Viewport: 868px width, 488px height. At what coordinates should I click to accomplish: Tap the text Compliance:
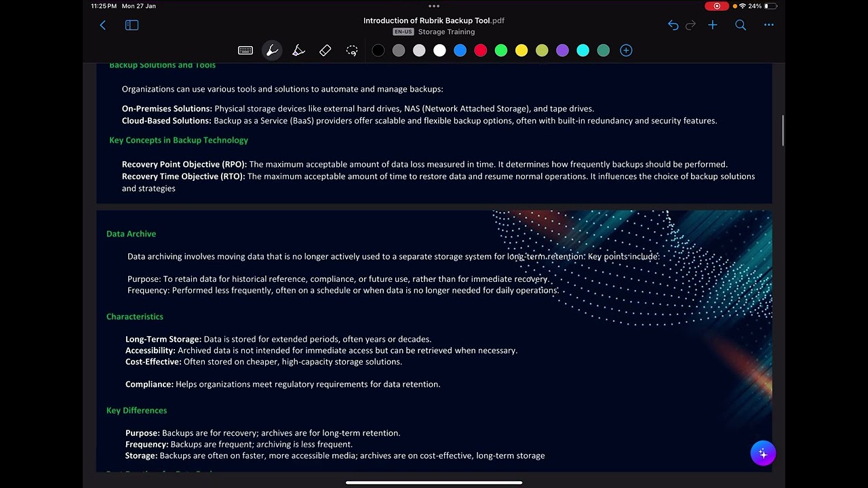[x=149, y=384]
